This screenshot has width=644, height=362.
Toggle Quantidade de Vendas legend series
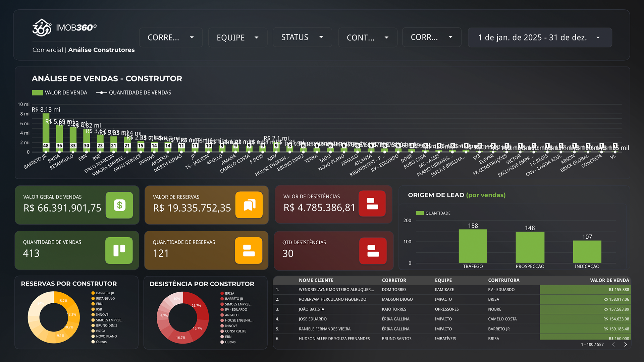coord(134,93)
